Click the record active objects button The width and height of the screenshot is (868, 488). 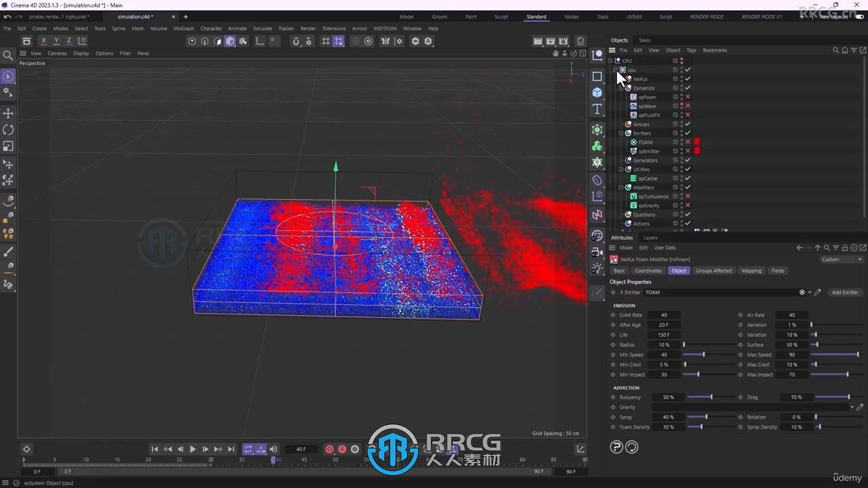click(330, 449)
